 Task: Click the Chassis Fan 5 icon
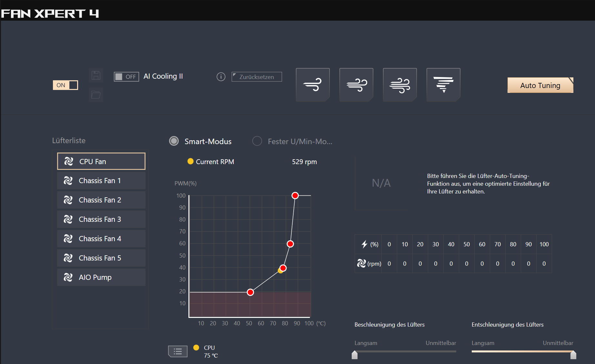[x=68, y=258]
